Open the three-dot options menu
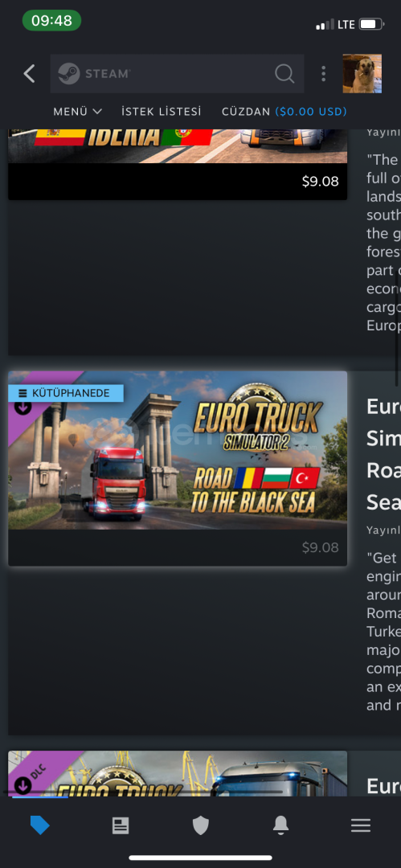Viewport: 401px width, 868px height. pos(324,74)
